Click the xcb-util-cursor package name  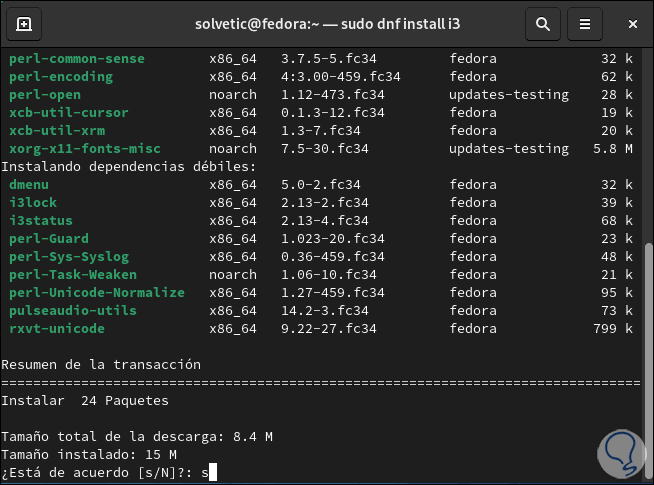[69, 113]
